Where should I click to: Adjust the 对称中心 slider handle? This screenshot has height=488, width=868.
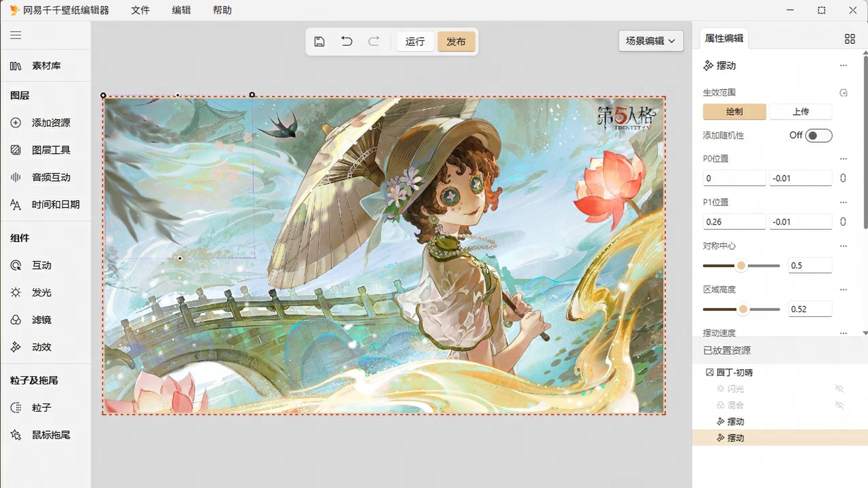pos(741,265)
